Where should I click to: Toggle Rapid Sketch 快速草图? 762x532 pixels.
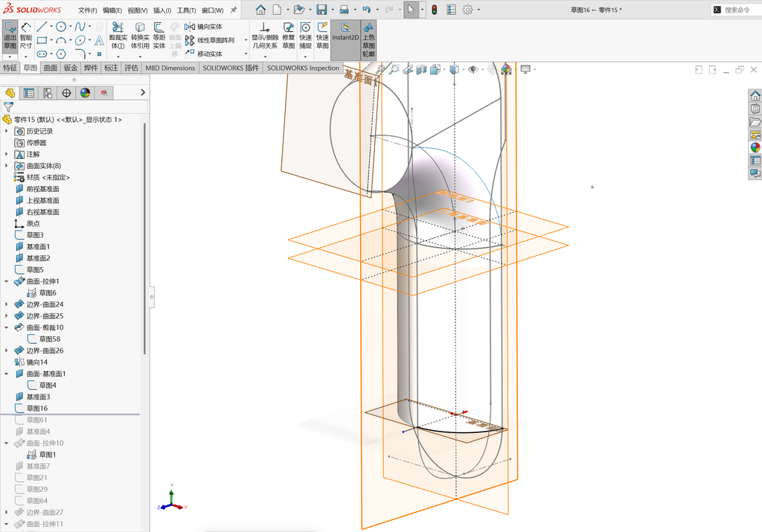(x=322, y=36)
